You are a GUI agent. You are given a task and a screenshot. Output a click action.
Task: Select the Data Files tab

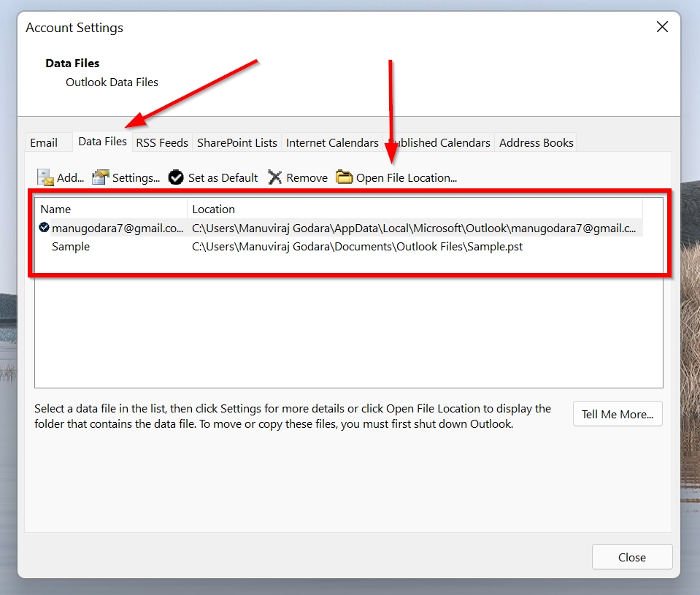click(x=102, y=142)
